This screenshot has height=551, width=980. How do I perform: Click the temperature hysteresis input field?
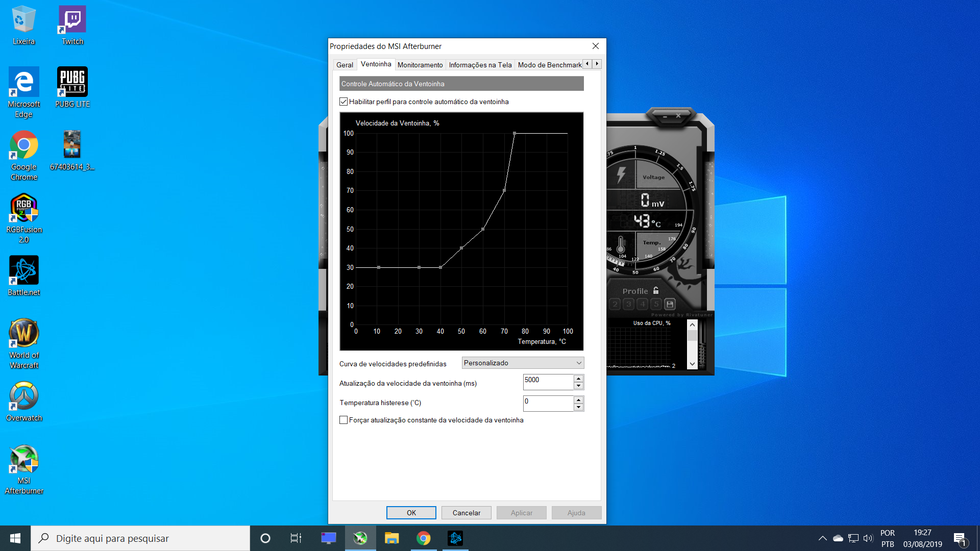[x=548, y=404]
